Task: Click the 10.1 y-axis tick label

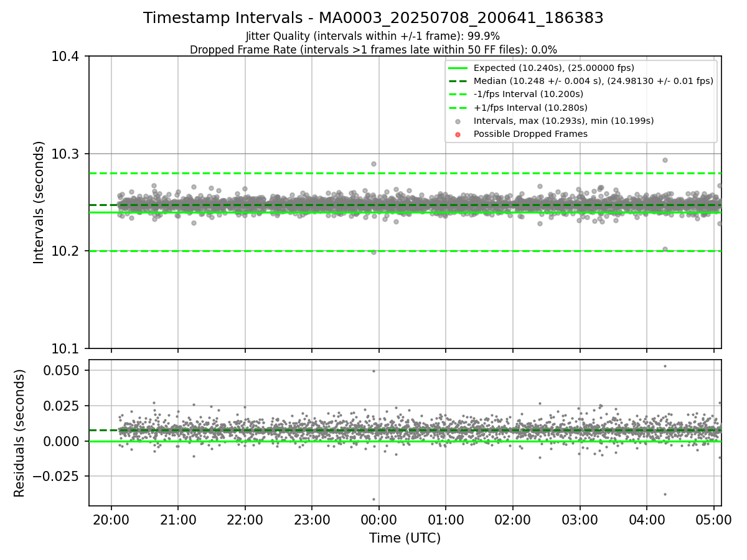Action: [x=65, y=348]
